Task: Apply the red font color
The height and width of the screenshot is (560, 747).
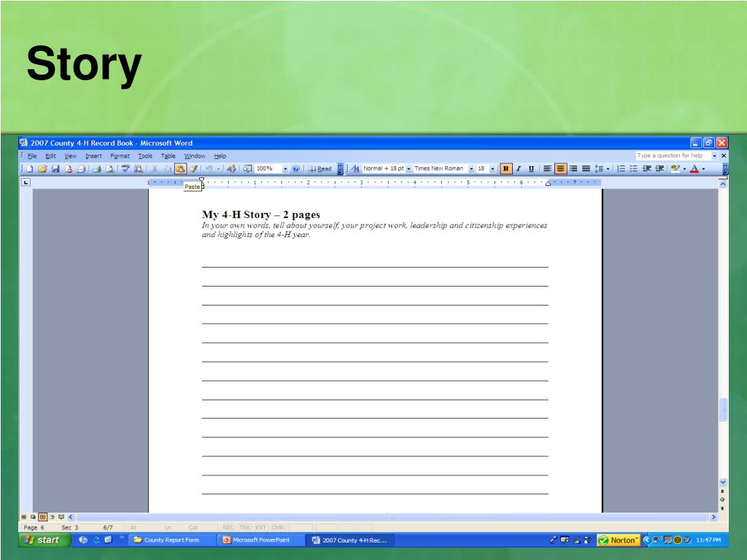Action: click(694, 168)
